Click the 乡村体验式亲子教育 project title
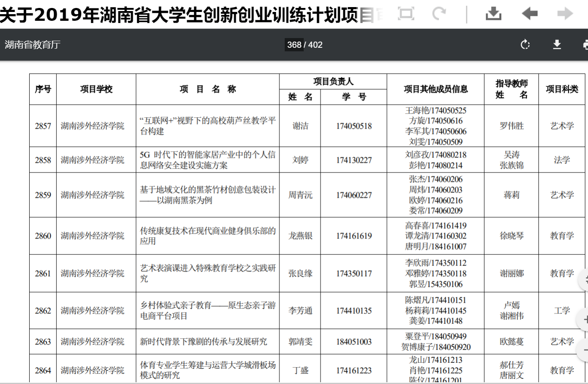This screenshot has height=384, width=588. click(208, 311)
